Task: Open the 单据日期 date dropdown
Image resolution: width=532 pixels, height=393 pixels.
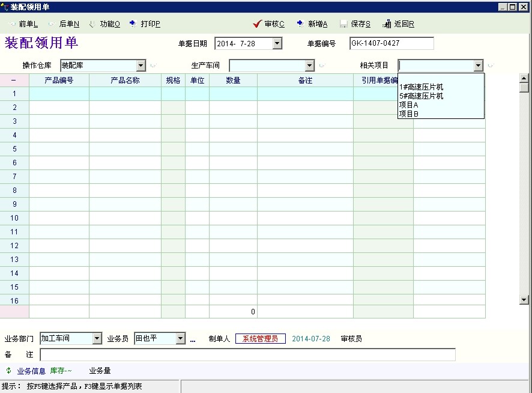Action: (x=277, y=43)
